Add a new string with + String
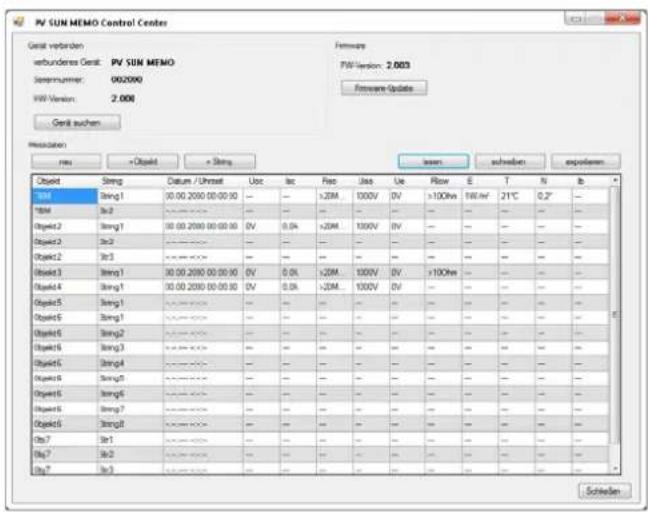The width and height of the screenshot is (648, 512). (x=220, y=162)
